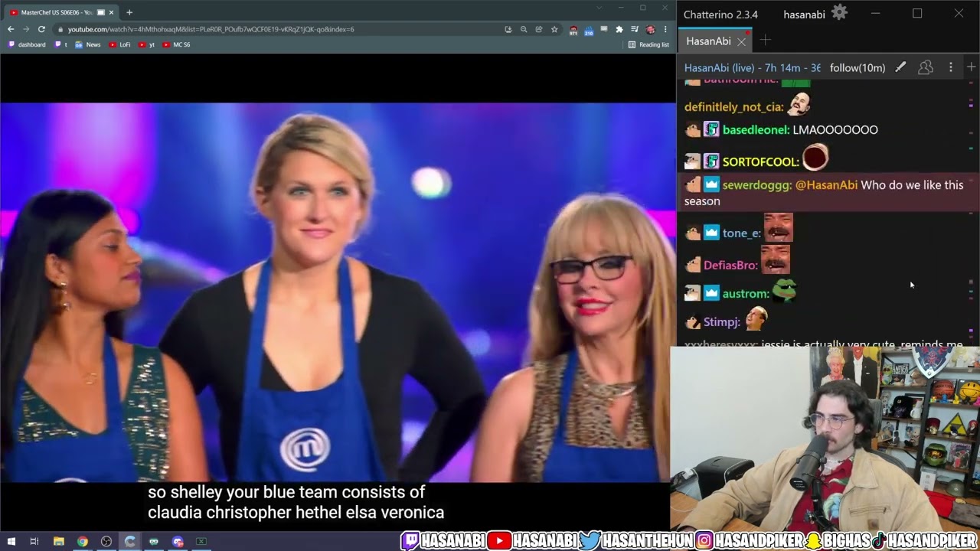980x551 pixels.
Task: Click the @HasanAbi mention in sewerdoggg's message
Action: [x=826, y=185]
